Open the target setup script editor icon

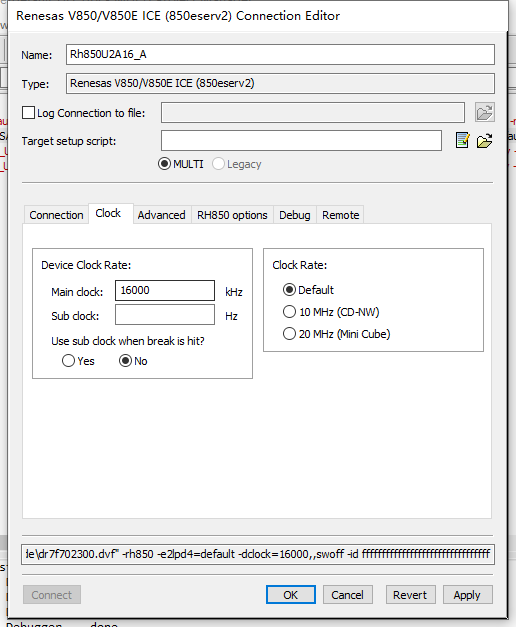coord(462,140)
